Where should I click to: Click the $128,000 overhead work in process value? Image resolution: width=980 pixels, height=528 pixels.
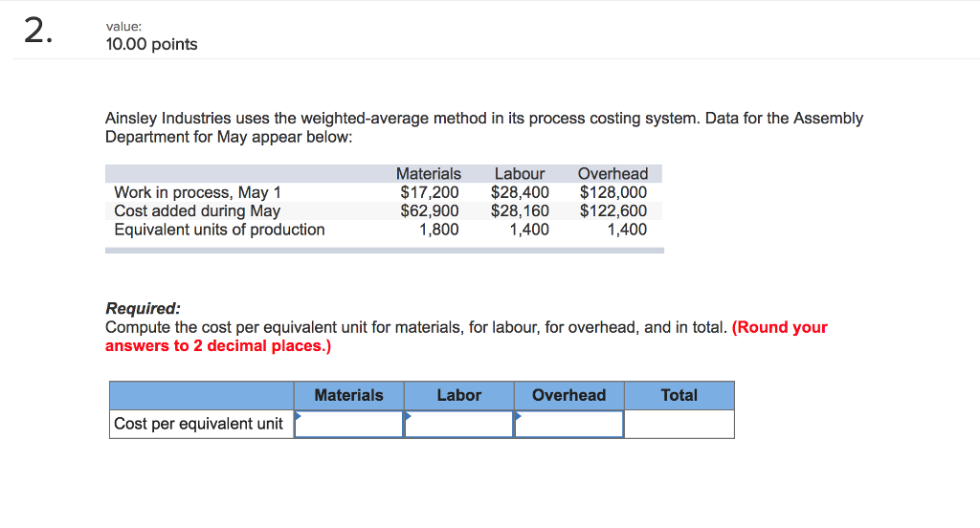[613, 192]
